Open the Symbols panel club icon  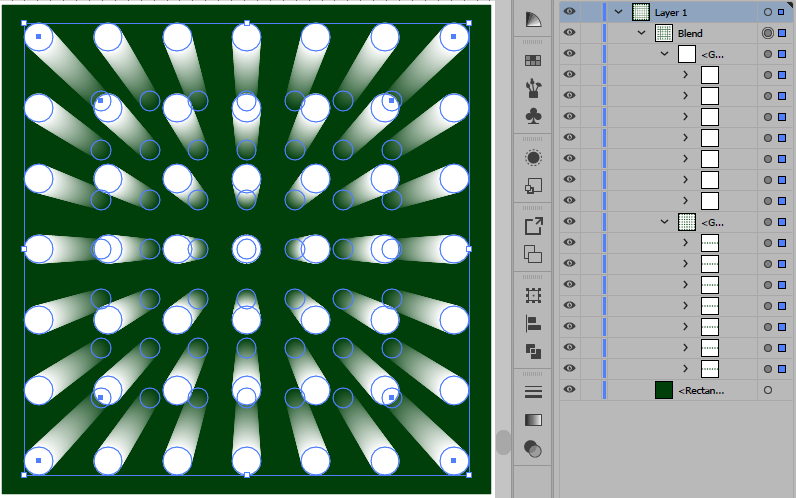(533, 117)
